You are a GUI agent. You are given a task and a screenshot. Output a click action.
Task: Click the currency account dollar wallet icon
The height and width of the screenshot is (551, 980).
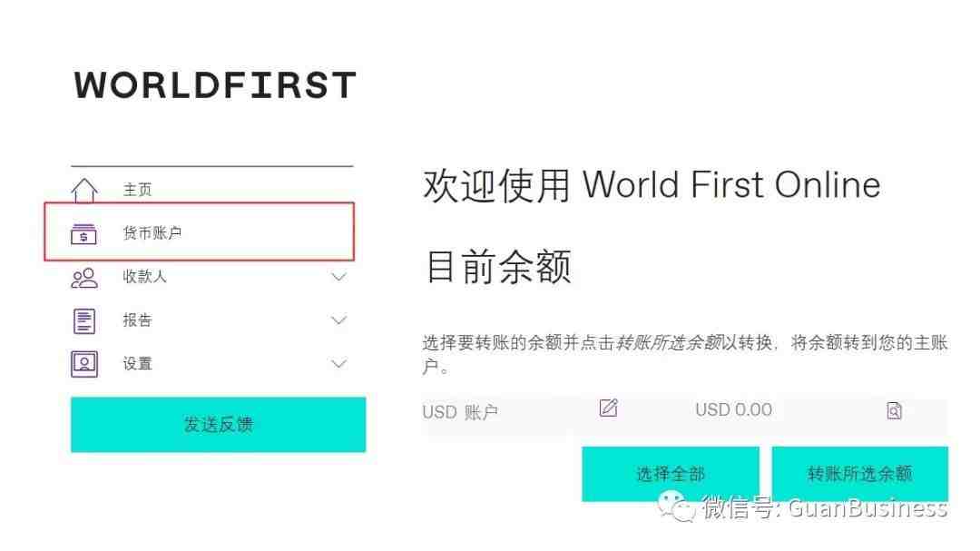point(83,234)
